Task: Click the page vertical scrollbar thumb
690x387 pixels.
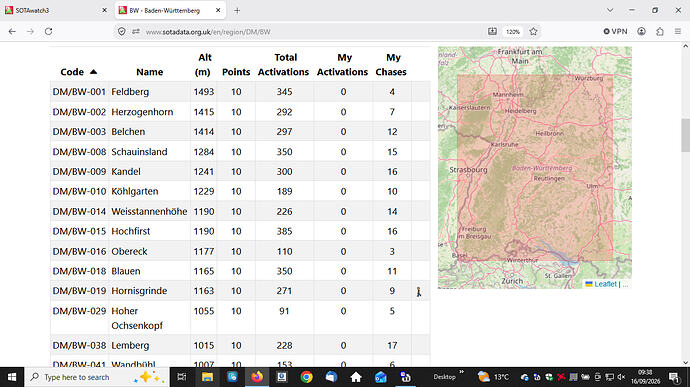Action: (x=685, y=135)
